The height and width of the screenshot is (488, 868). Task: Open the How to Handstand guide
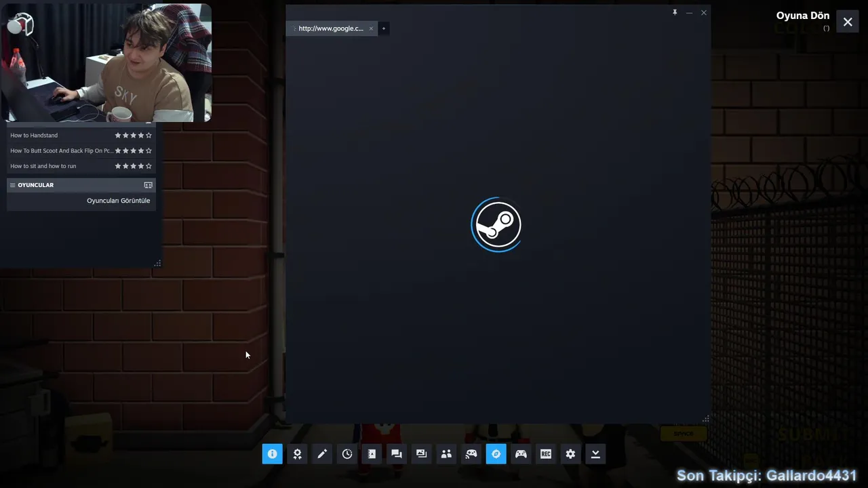tap(34, 136)
